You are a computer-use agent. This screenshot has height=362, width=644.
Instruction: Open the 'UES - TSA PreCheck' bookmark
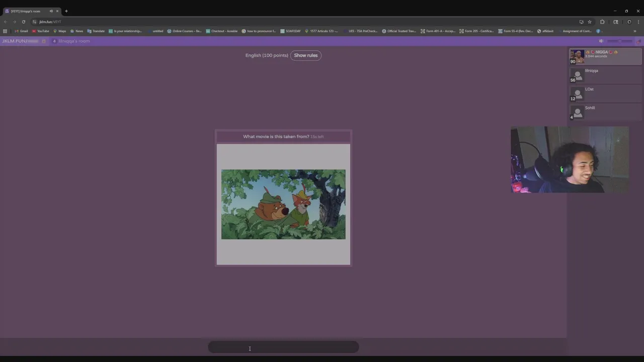(x=360, y=31)
